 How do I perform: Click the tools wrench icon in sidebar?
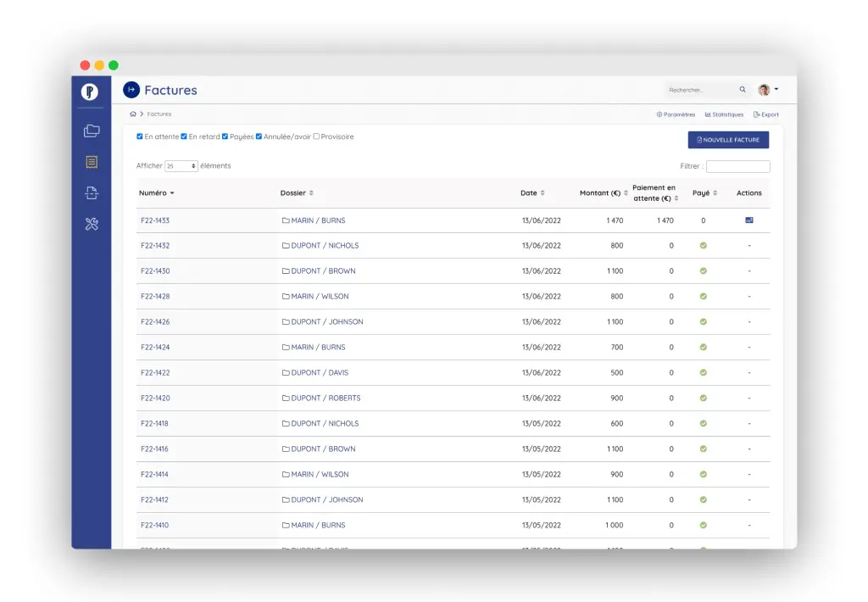pos(92,224)
